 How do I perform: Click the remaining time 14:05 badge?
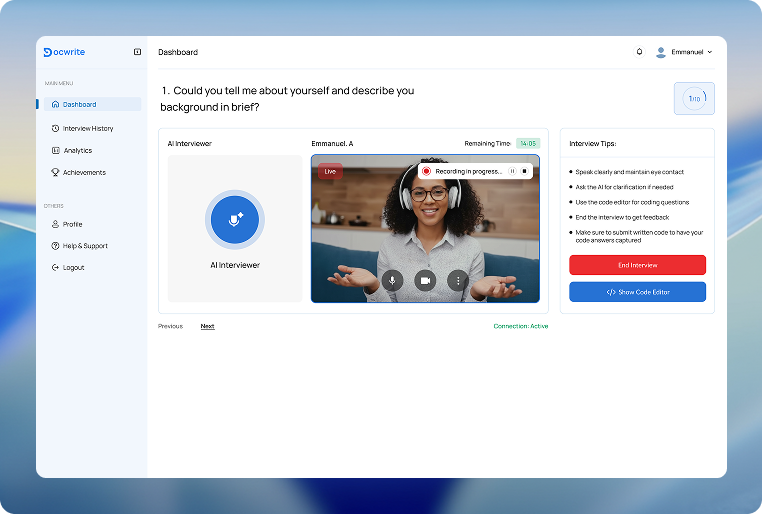click(528, 143)
